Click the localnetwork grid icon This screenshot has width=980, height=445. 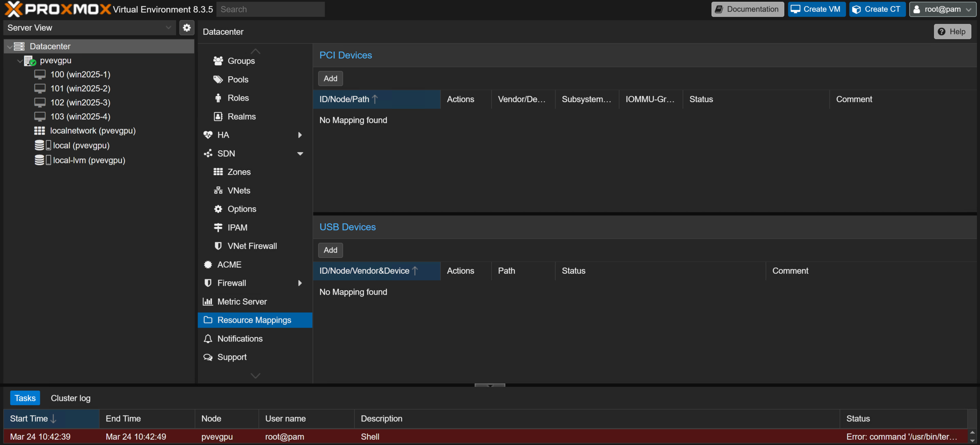pos(39,131)
